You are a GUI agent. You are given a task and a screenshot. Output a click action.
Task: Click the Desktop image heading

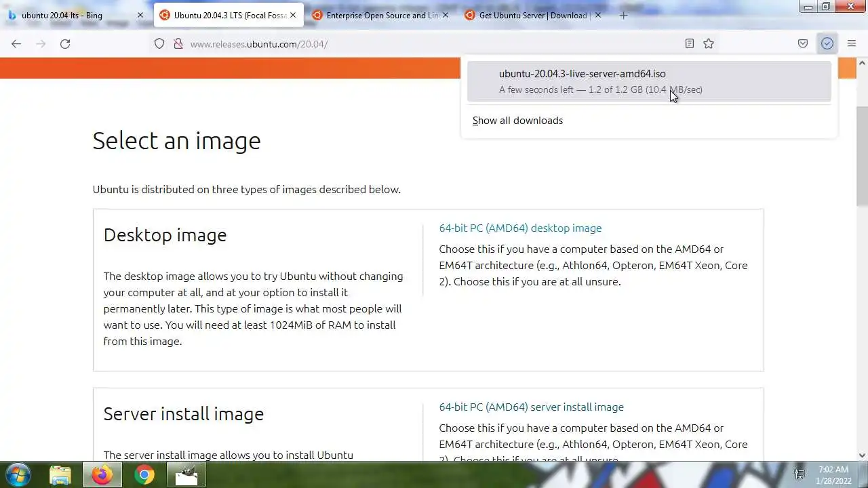(165, 235)
